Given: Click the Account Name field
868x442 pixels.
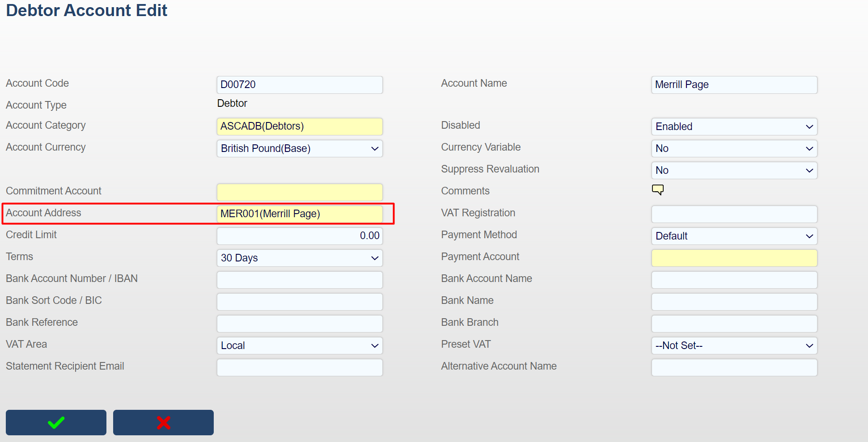Looking at the screenshot, I should pyautogui.click(x=734, y=85).
